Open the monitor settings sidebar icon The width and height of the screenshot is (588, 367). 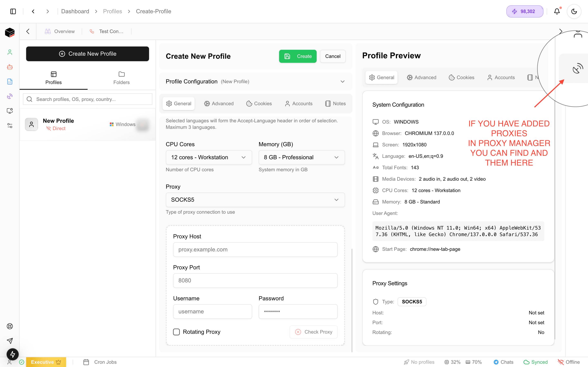pyautogui.click(x=10, y=111)
